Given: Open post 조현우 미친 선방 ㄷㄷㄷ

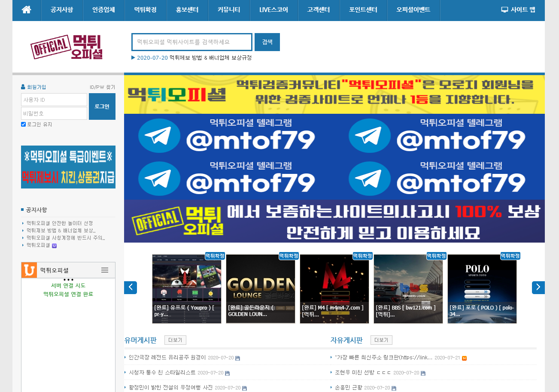Looking at the screenshot, I should [363, 373].
